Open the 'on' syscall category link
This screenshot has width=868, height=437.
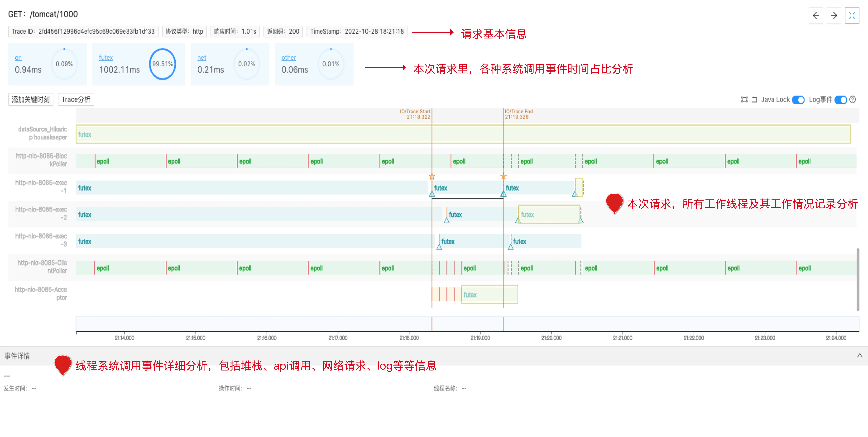[18, 58]
